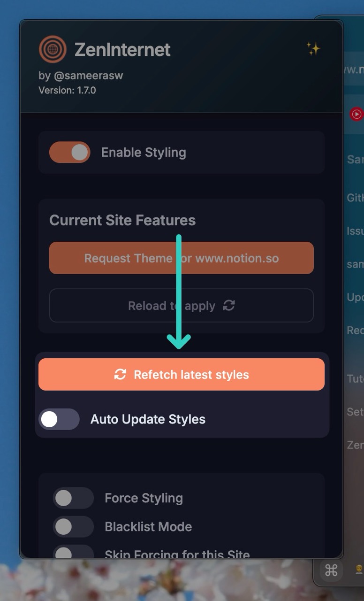Toggle Skip Forcing for this Site
This screenshot has width=364, height=601.
[73, 552]
